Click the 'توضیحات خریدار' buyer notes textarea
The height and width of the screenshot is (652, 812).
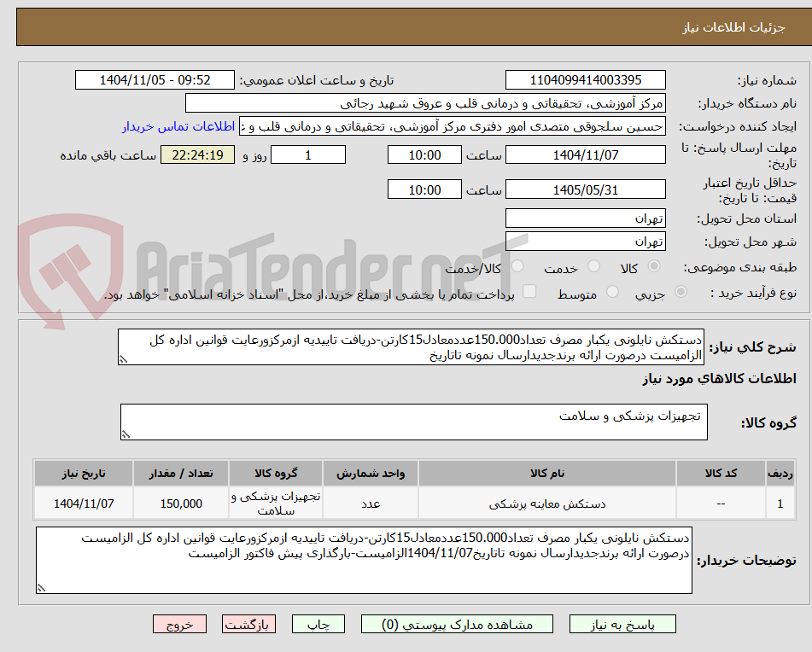point(364,561)
